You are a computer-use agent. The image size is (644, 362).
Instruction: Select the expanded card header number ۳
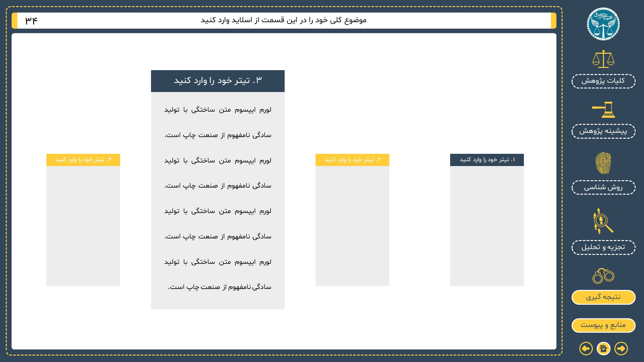tap(218, 81)
